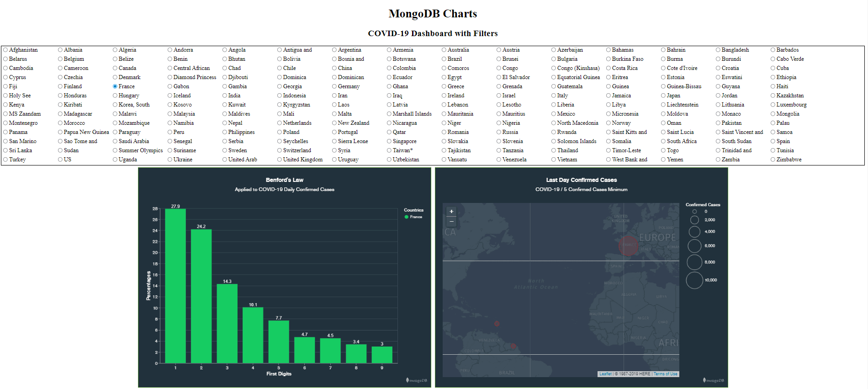868x389 pixels.
Task: Choose the MS Zaandam filter
Action: pyautogui.click(x=5, y=114)
